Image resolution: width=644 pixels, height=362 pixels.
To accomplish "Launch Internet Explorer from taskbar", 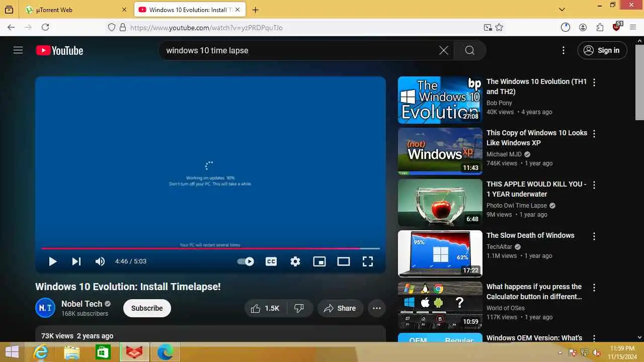I will (40, 352).
